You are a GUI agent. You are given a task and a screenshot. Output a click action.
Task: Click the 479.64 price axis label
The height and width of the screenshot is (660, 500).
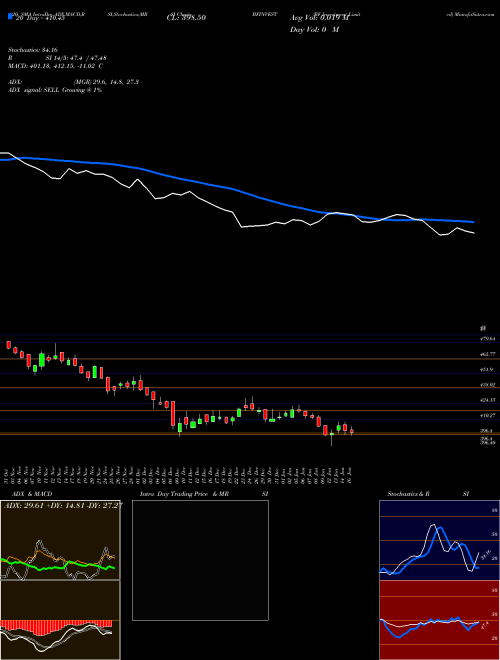[x=488, y=338]
